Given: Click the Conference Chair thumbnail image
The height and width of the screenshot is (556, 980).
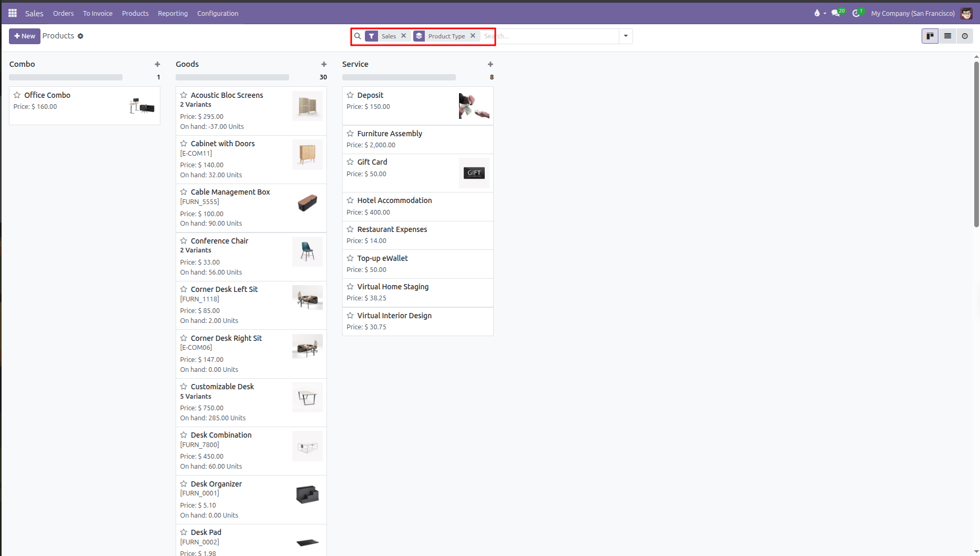Looking at the screenshot, I should tap(308, 252).
